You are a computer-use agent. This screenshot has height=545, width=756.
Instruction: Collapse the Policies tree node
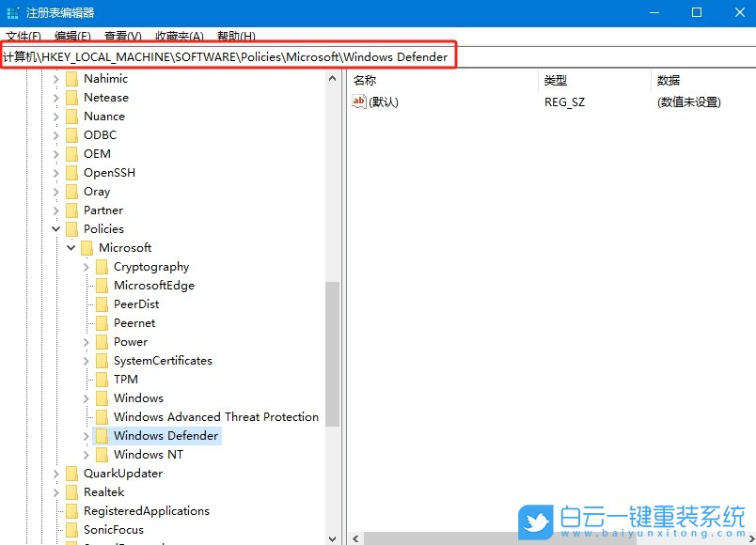(x=55, y=228)
